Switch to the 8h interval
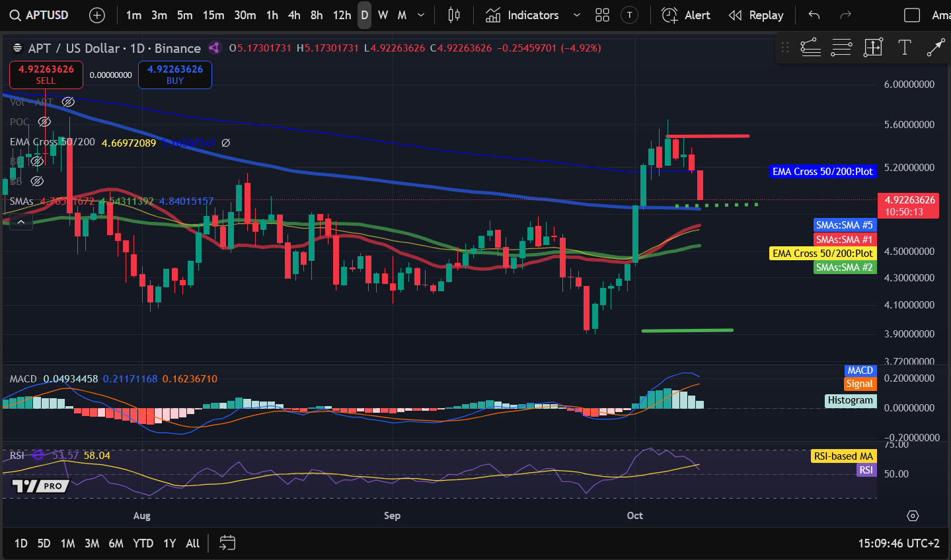Viewport: 951px width, 560px height. pyautogui.click(x=317, y=15)
